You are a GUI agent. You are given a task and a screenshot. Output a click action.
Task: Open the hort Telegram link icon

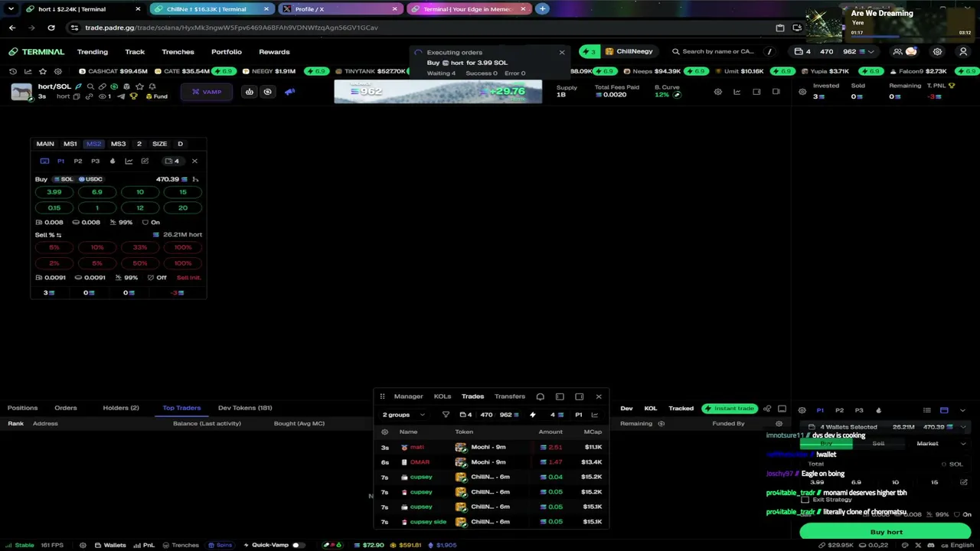click(121, 96)
